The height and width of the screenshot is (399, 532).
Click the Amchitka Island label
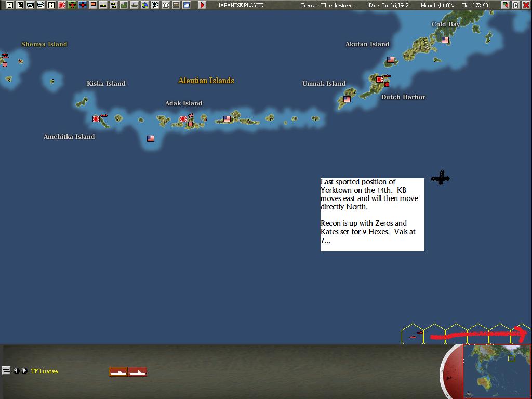click(69, 137)
